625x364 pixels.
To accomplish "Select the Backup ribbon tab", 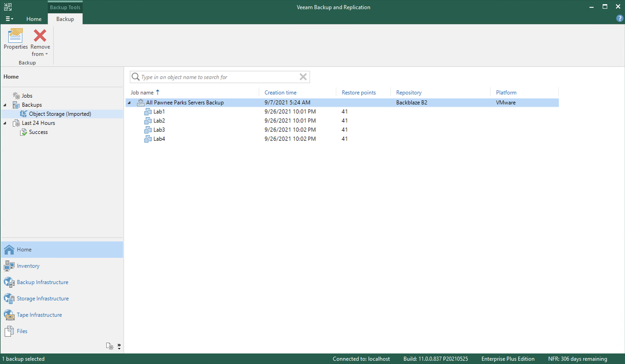I will (x=65, y=19).
